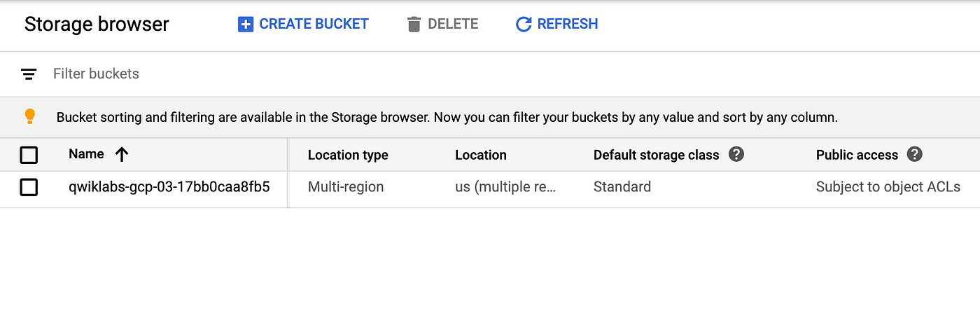Click the filter lines icon

pyautogui.click(x=29, y=74)
